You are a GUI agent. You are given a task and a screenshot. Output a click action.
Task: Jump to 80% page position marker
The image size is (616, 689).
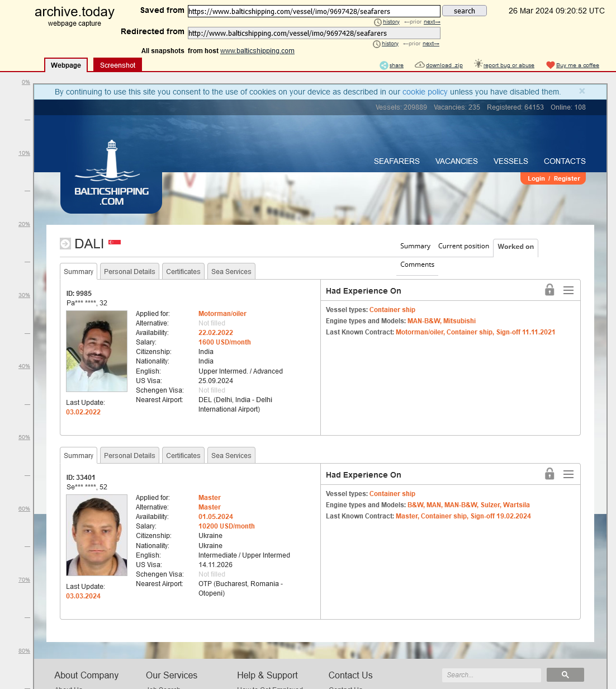[24, 651]
